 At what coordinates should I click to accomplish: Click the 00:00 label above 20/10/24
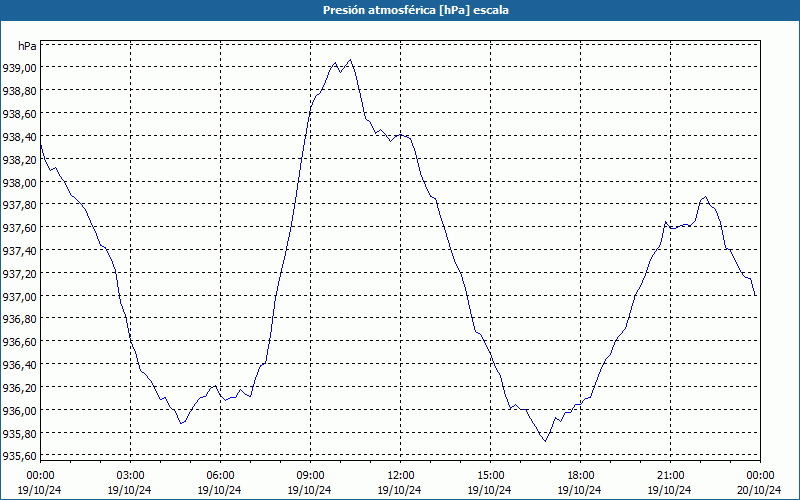pyautogui.click(x=760, y=476)
